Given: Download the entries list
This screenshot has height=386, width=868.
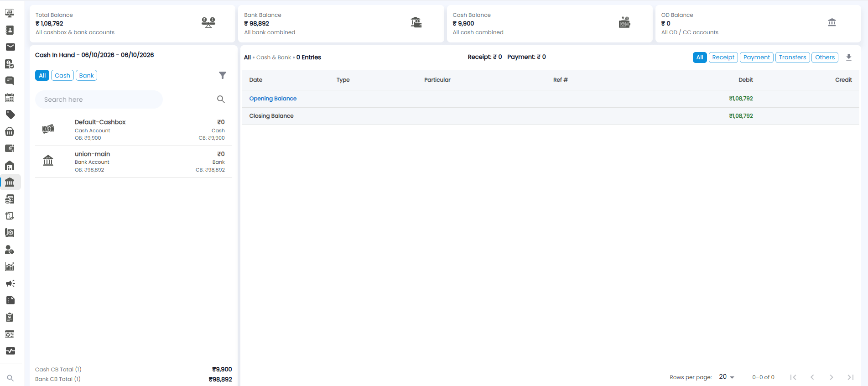Looking at the screenshot, I should 849,57.
